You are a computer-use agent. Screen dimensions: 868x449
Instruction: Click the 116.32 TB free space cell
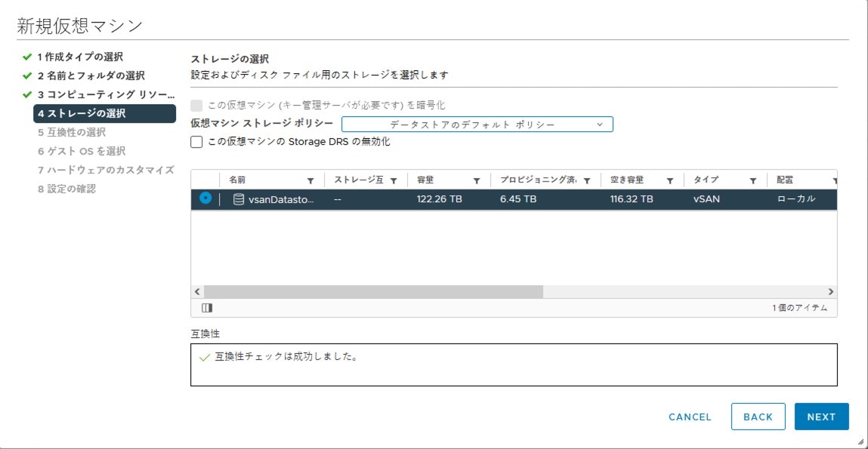pos(632,199)
